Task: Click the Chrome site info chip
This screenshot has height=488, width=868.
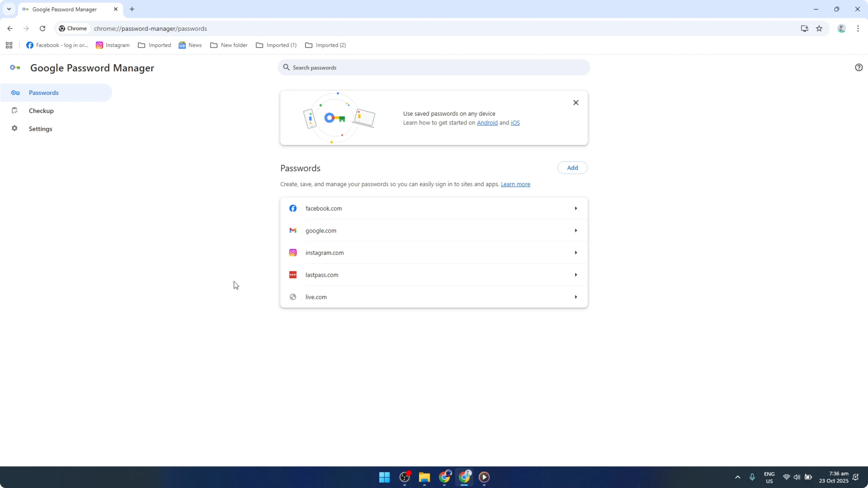Action: (73, 29)
